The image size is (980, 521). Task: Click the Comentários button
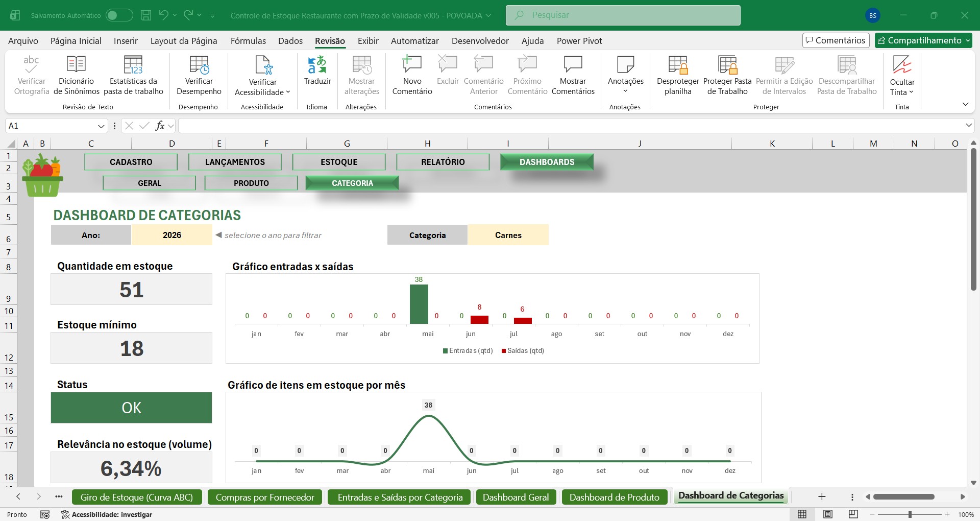point(836,40)
